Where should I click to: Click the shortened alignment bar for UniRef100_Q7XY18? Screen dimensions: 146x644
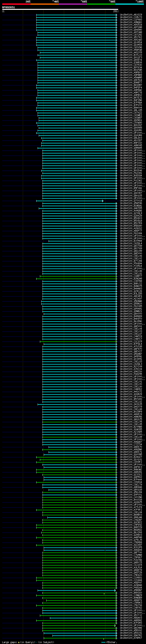coord(70,201)
